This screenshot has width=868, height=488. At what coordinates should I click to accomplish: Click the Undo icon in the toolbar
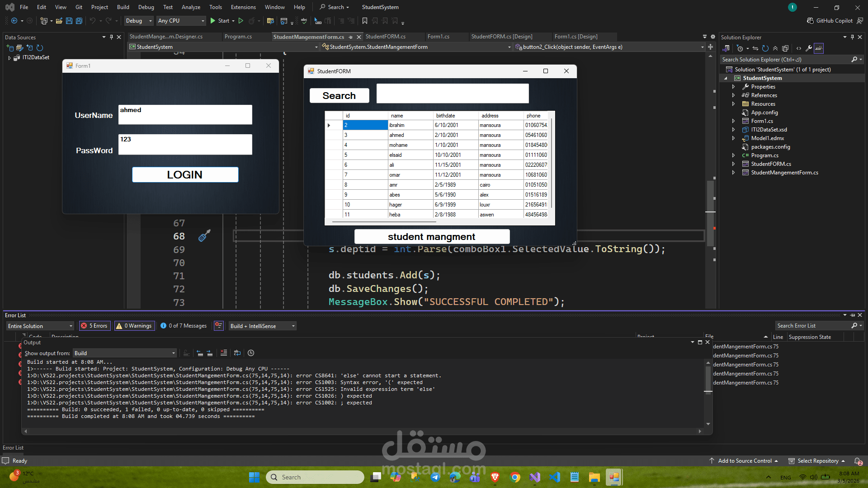click(x=92, y=21)
